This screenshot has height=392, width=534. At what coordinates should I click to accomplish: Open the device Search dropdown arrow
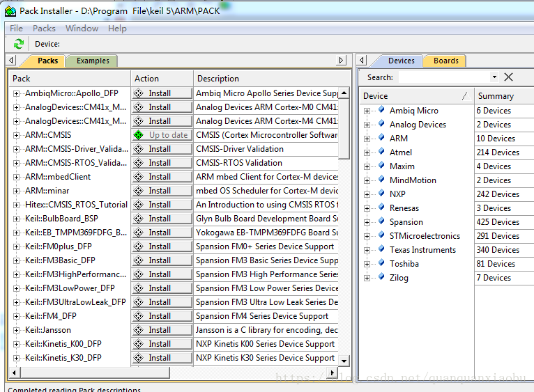click(x=494, y=77)
